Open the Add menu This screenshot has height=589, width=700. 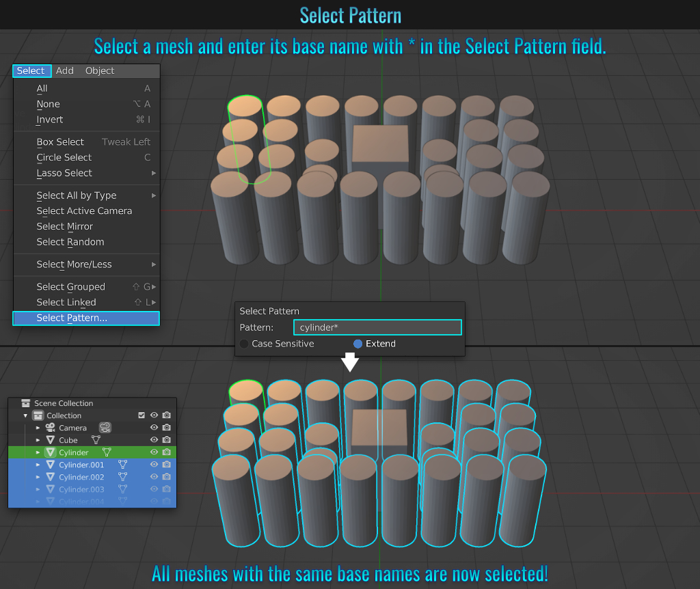[65, 70]
